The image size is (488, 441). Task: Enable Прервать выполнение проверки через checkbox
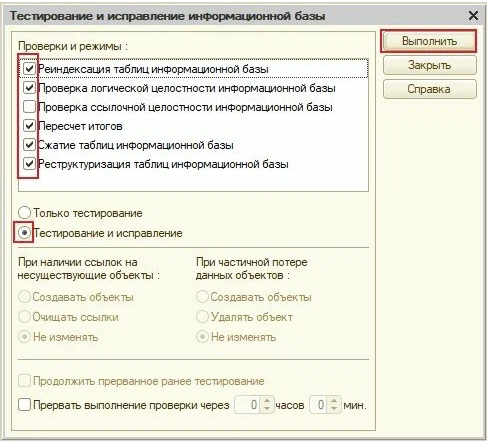coord(24,405)
